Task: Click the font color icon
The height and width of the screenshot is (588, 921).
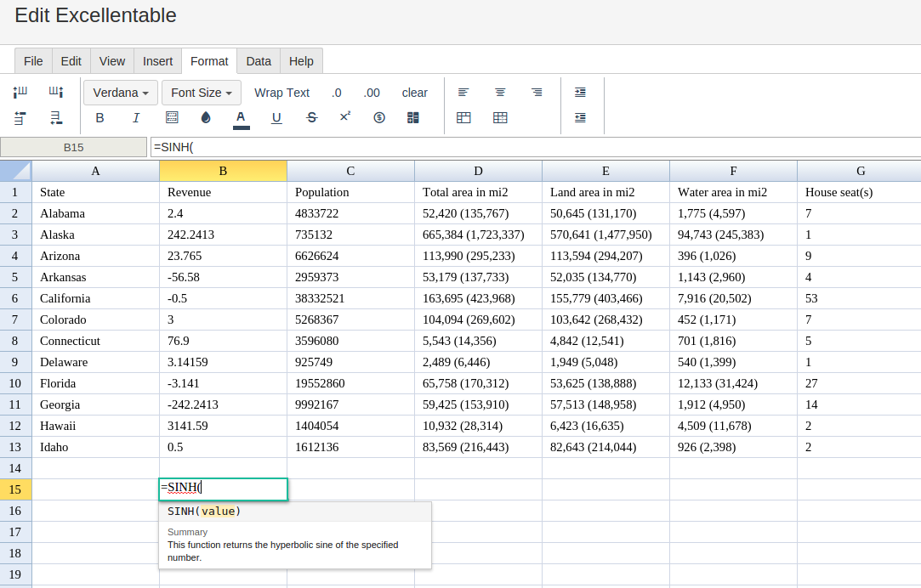Action: [x=241, y=118]
